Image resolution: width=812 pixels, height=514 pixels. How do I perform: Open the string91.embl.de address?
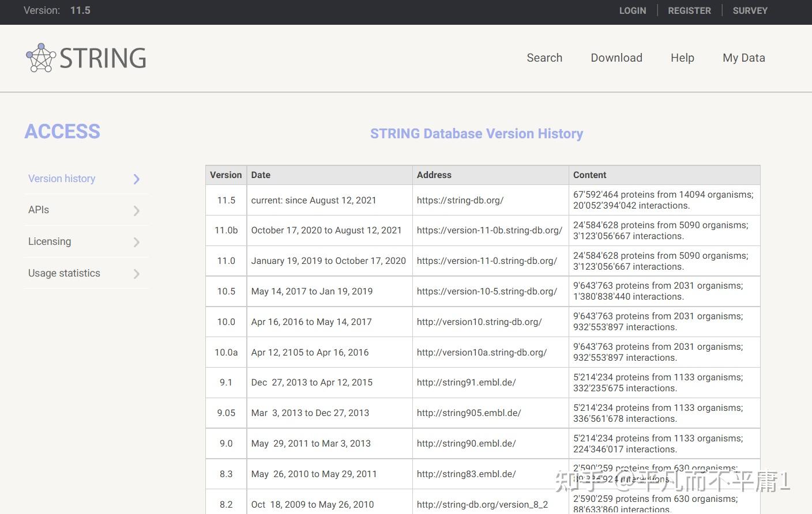tap(466, 383)
